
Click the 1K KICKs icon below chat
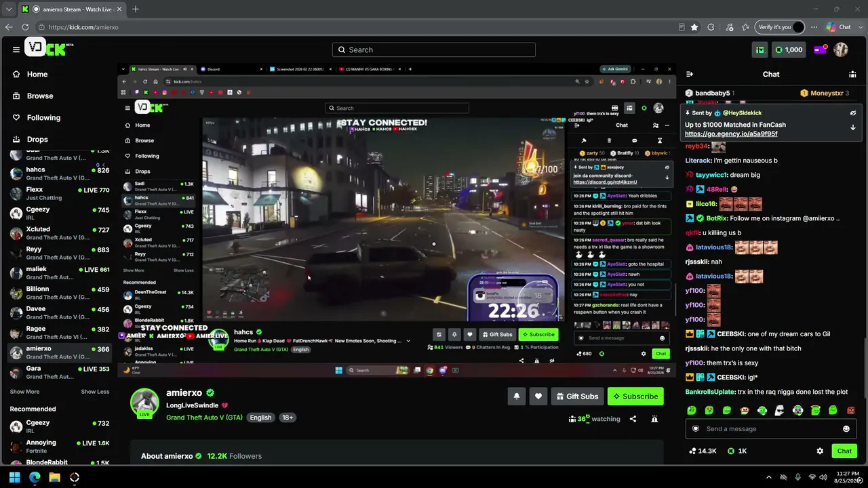[731, 451]
